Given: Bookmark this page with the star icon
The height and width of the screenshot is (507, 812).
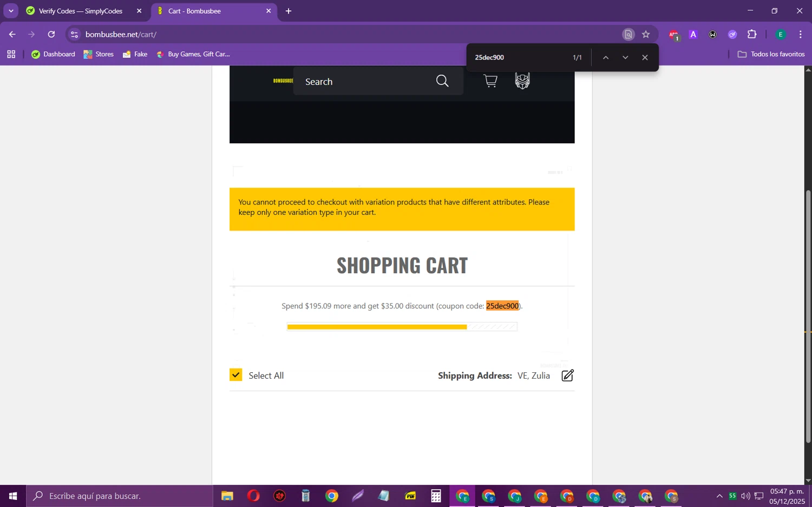Looking at the screenshot, I should tap(646, 34).
